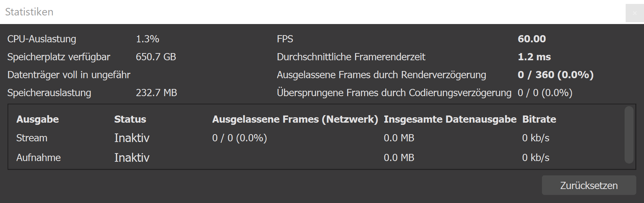Image resolution: width=644 pixels, height=203 pixels.
Task: Click the Bitrate column header
Action: pyautogui.click(x=539, y=119)
